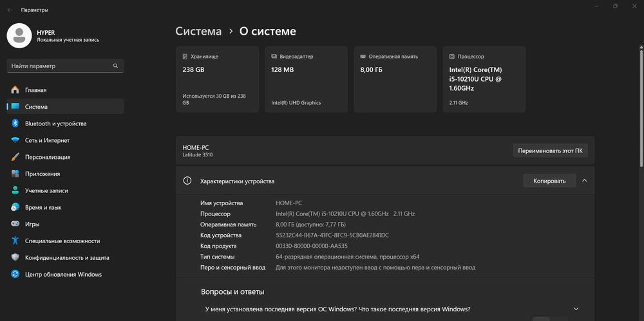Click the Конфиденциальность и защита shield icon
This screenshot has height=321, width=644.
pos(15,258)
